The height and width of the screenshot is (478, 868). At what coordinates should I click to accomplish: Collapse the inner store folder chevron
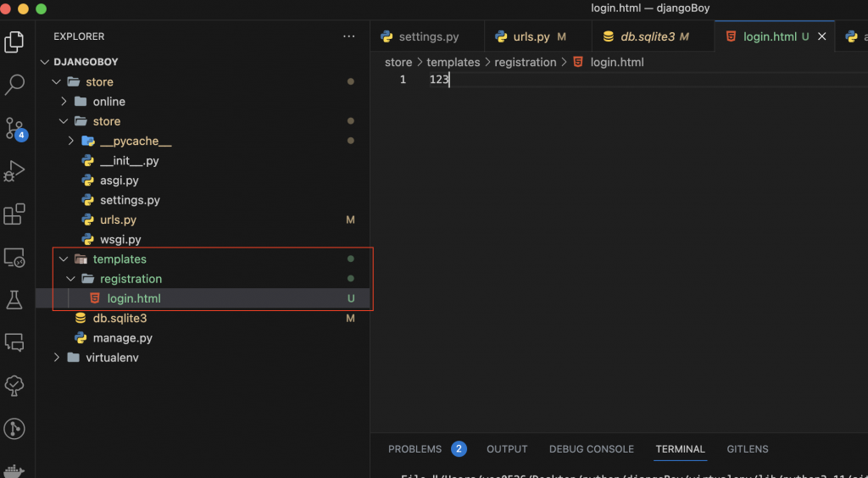[x=63, y=121]
